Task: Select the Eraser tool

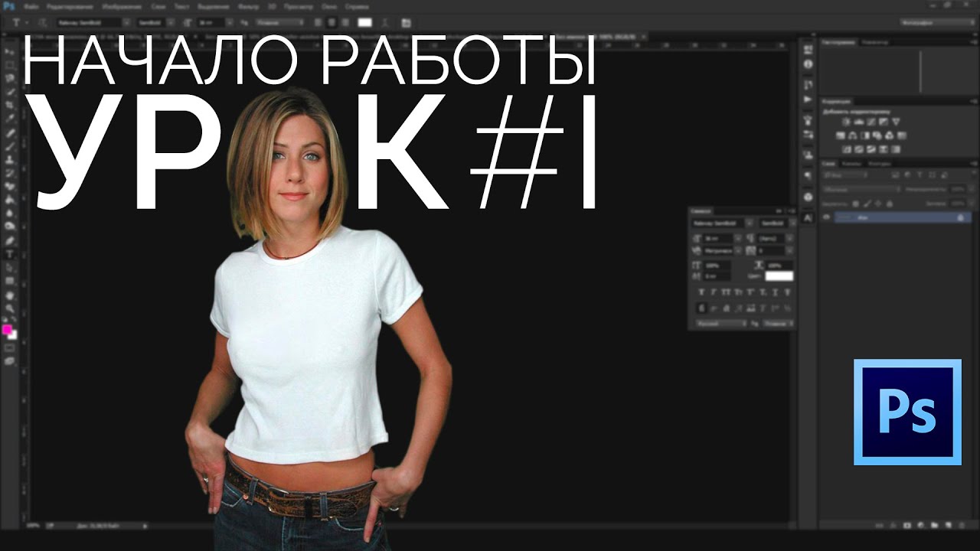Action: (x=11, y=186)
